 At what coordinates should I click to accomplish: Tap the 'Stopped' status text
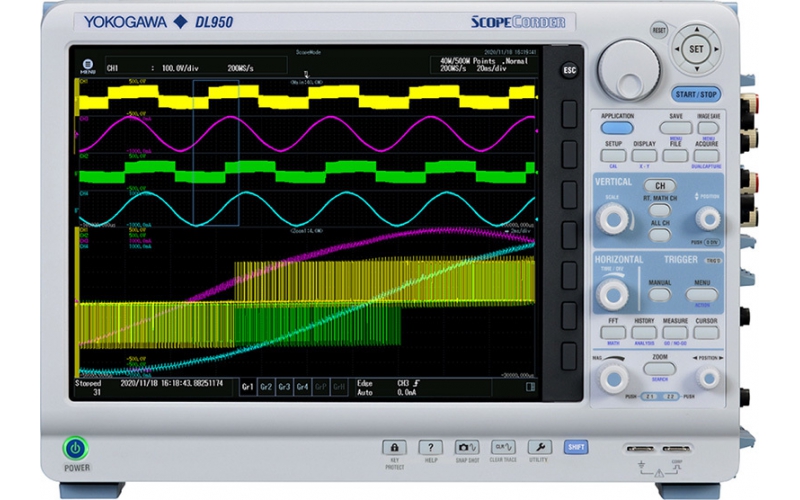coord(88,383)
